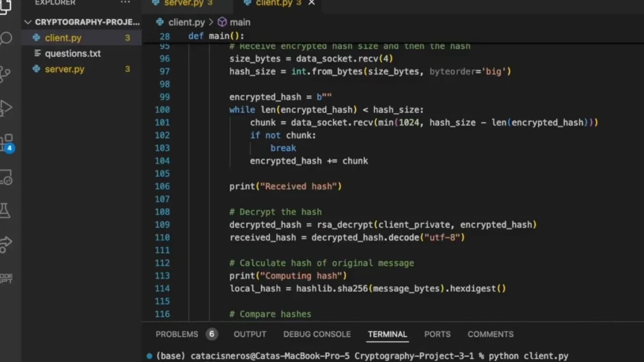Click the print("Computing hash") line
Screen dimensions: 644x362
click(288, 276)
